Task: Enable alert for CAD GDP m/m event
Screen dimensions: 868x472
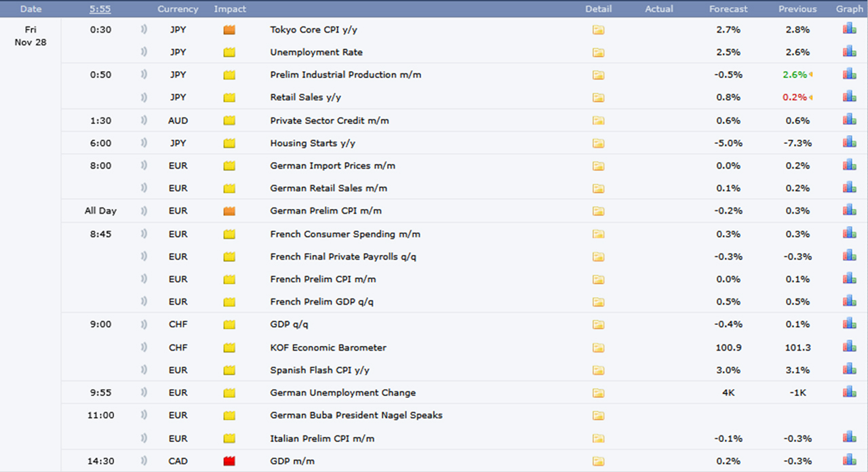Action: 144,461
